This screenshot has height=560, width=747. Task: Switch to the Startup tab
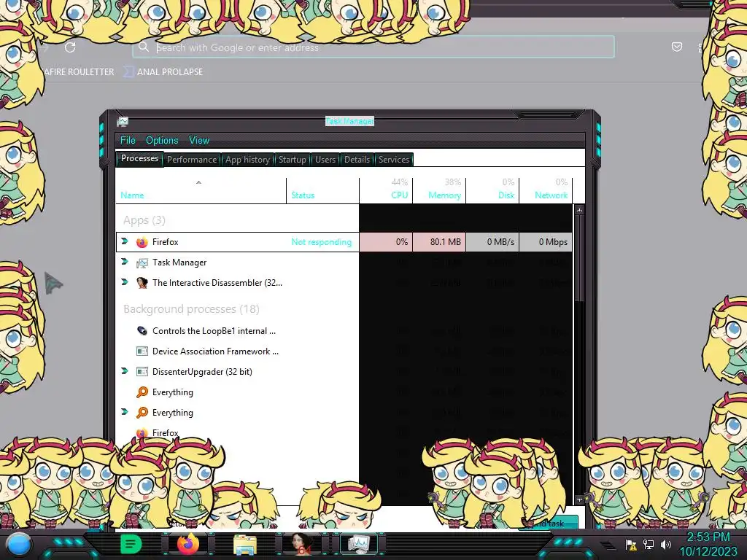[292, 160]
